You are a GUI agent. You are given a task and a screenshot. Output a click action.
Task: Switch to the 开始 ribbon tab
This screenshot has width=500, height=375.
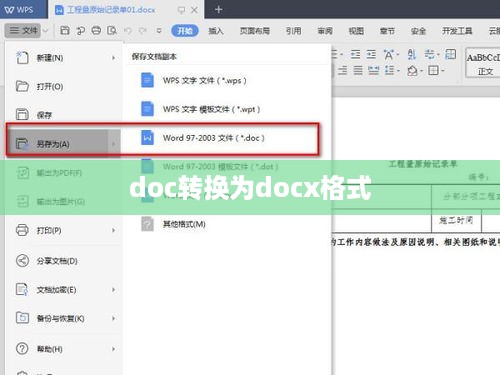(x=185, y=31)
